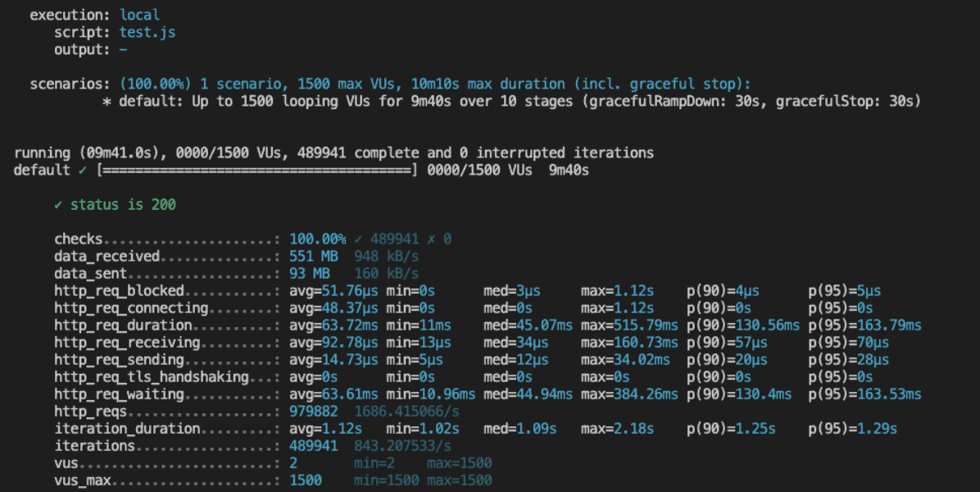
Task: Click the checks passed checkmark before 489941
Action: 358,239
